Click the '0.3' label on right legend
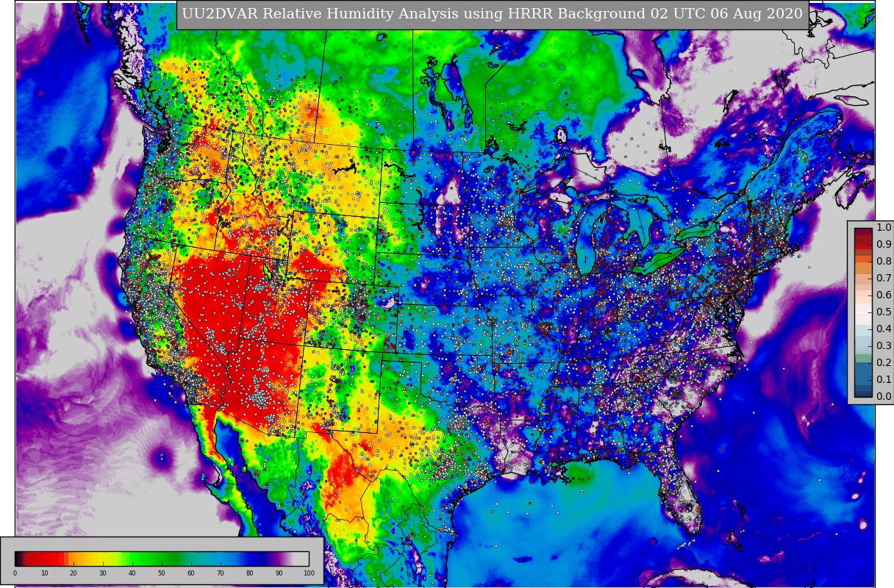The image size is (894, 588). pos(884,346)
